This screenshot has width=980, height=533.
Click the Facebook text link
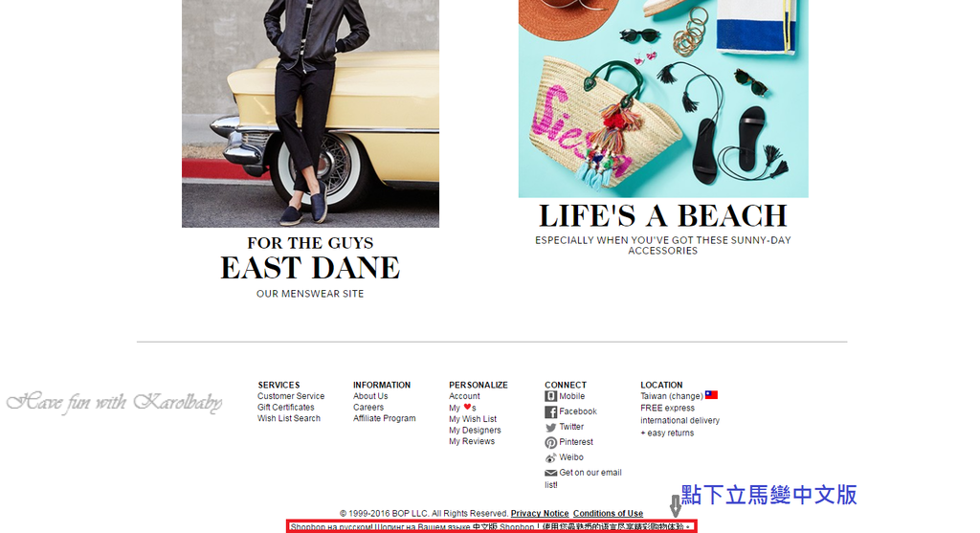578,411
